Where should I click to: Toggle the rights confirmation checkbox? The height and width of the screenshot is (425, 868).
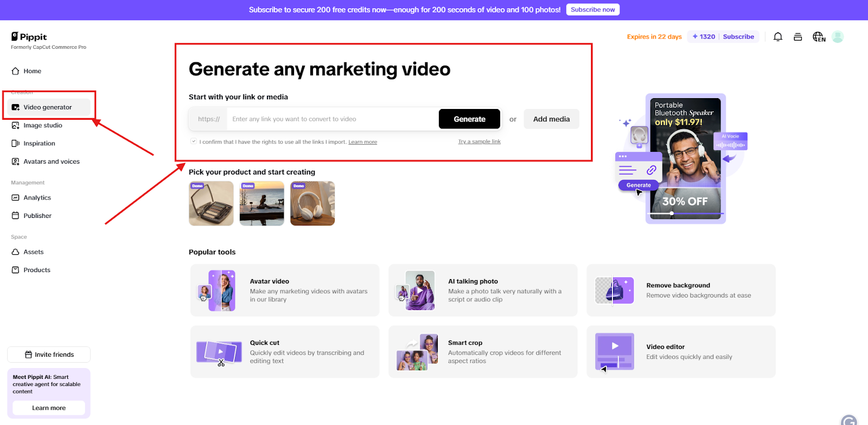(194, 141)
